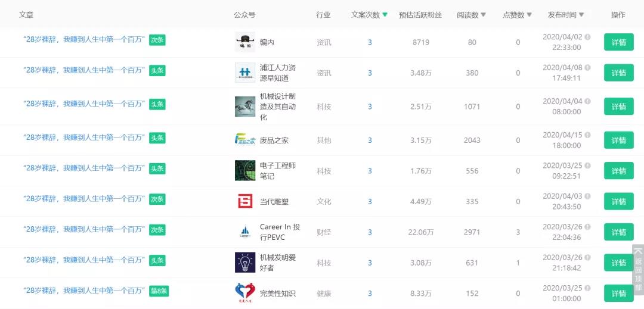Click 文案次数 value 3 for 当代雕塑

370,201
